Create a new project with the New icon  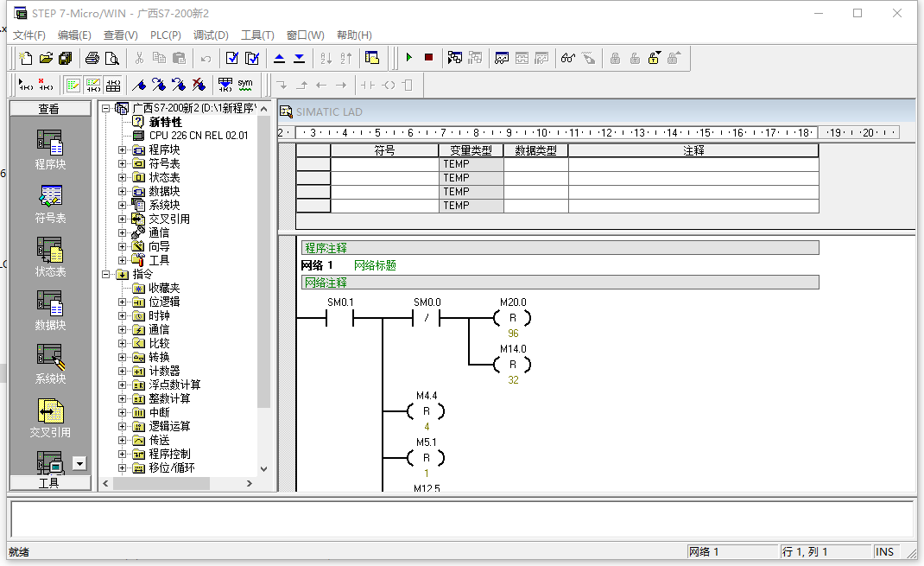pos(25,58)
